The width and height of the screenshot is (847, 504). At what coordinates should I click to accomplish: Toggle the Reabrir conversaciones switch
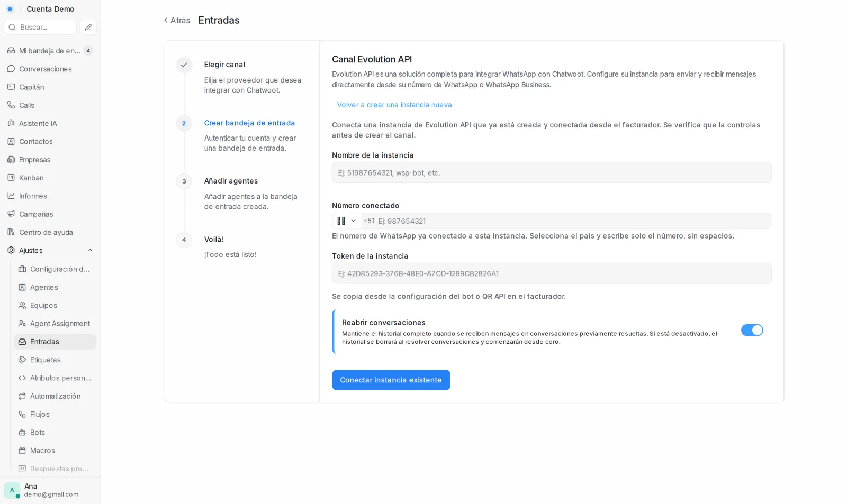[x=752, y=330]
